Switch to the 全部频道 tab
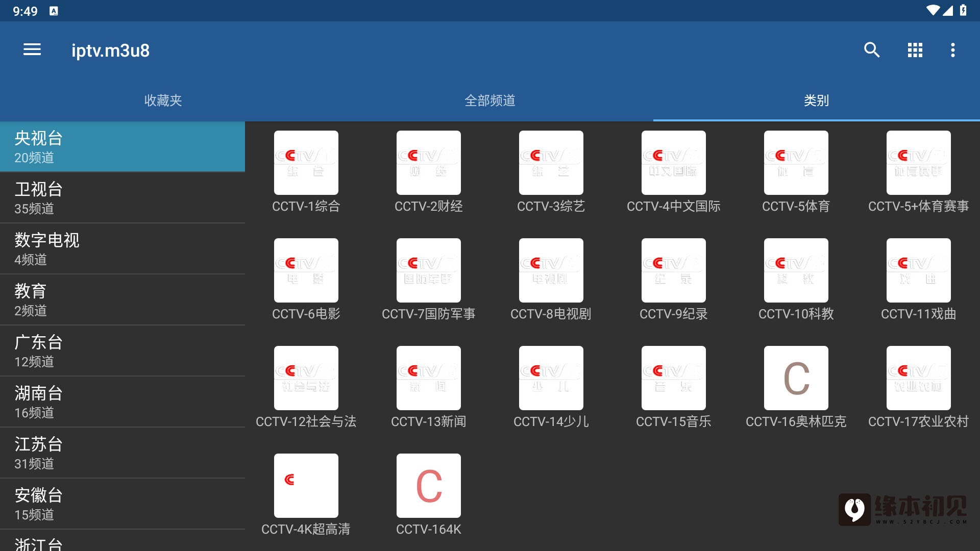The image size is (980, 551). tap(490, 101)
